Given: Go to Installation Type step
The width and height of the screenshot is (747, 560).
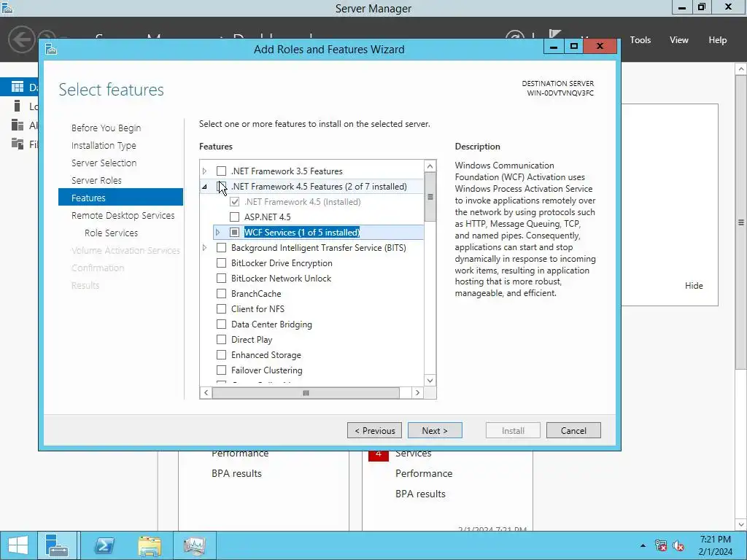Looking at the screenshot, I should tap(104, 145).
